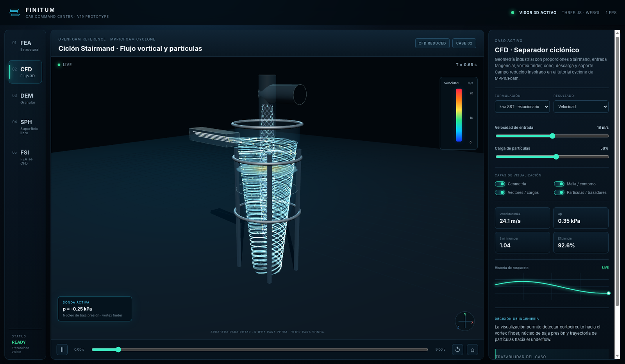Pause the simulation playback
The width and height of the screenshot is (625, 364).
click(62, 350)
